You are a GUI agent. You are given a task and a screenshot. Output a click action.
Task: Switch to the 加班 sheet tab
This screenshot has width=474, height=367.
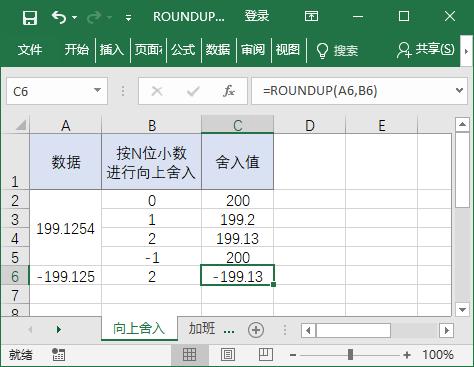(202, 328)
